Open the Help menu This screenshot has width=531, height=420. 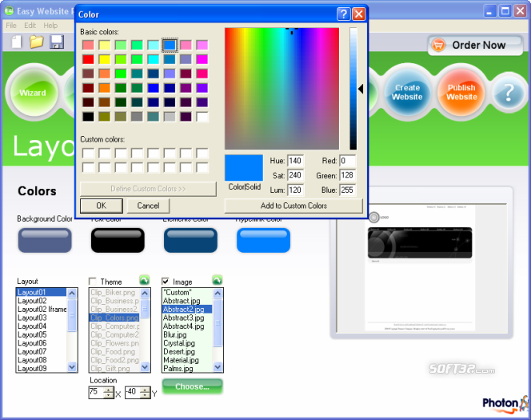click(x=50, y=26)
